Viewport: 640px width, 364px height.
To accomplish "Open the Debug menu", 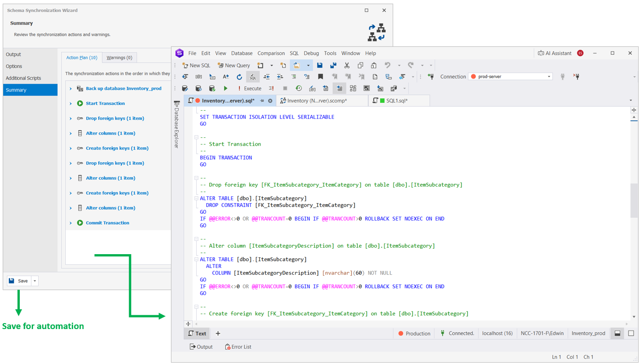I will (x=311, y=53).
